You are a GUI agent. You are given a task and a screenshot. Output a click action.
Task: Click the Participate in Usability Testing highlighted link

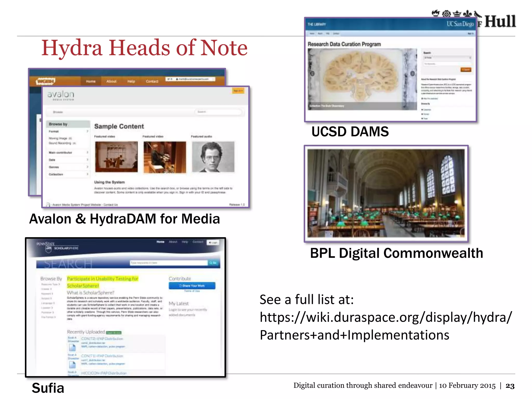(x=103, y=282)
